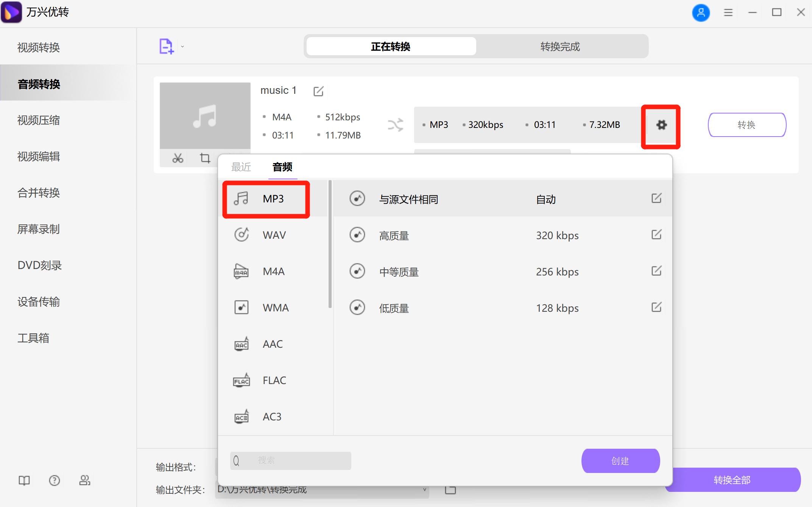Open the user guide book icon
This screenshot has width=812, height=507.
[24, 481]
